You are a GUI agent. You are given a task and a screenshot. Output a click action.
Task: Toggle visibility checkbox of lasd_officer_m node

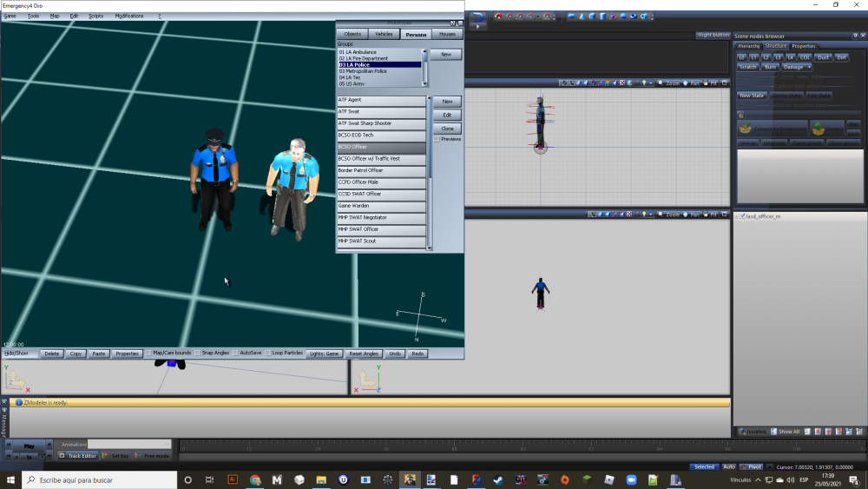pyautogui.click(x=743, y=216)
